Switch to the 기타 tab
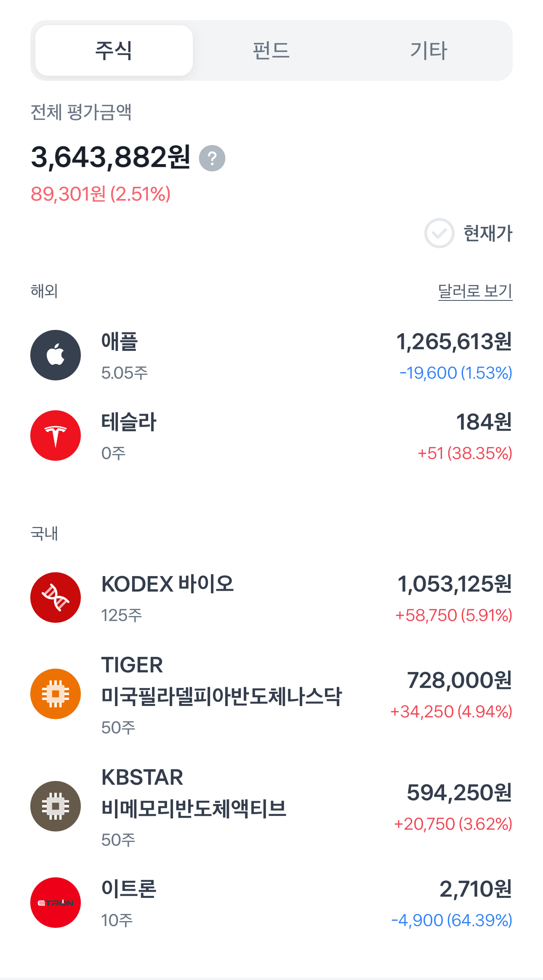Screen dimensions: 543x980 [429, 50]
